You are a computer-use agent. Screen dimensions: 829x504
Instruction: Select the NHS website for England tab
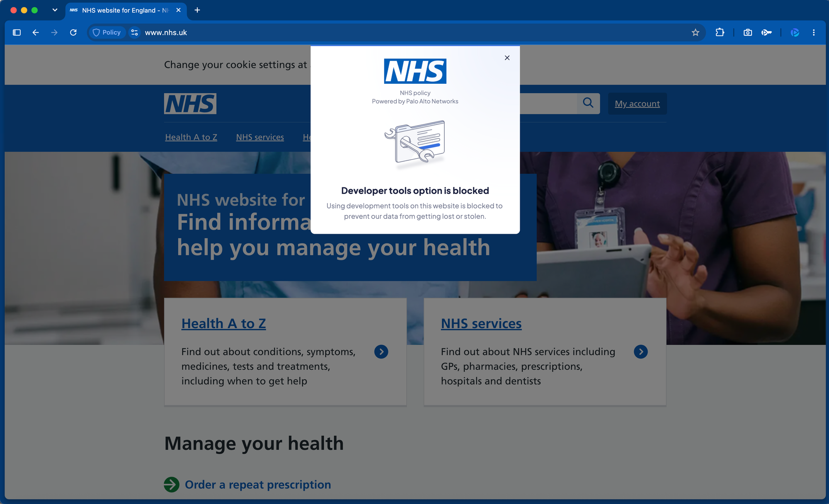[126, 10]
